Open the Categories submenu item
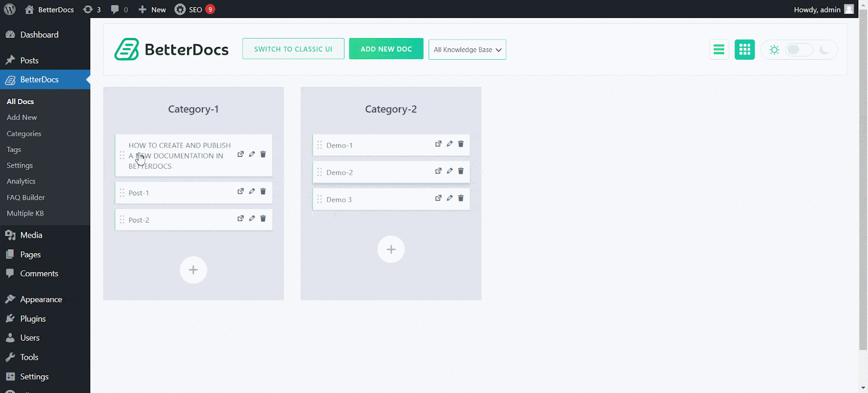868x393 pixels. (24, 134)
